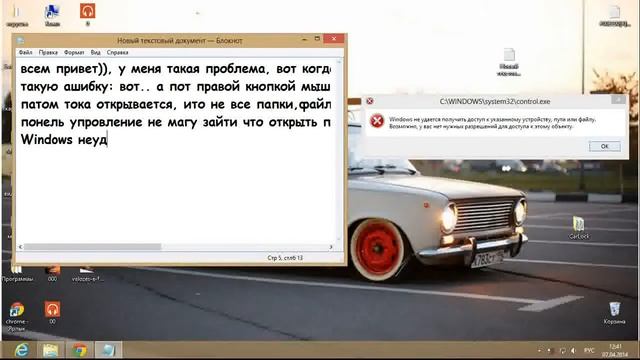This screenshot has width=640, height=360.
Task: Click the Notepad title 'Новый текстовый документ — Блокнот'
Action: click(x=180, y=40)
